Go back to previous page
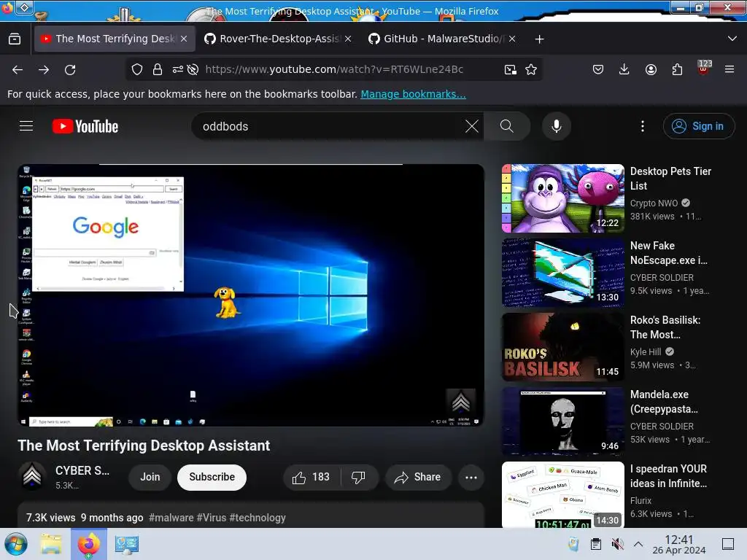This screenshot has width=747, height=560. [x=18, y=69]
